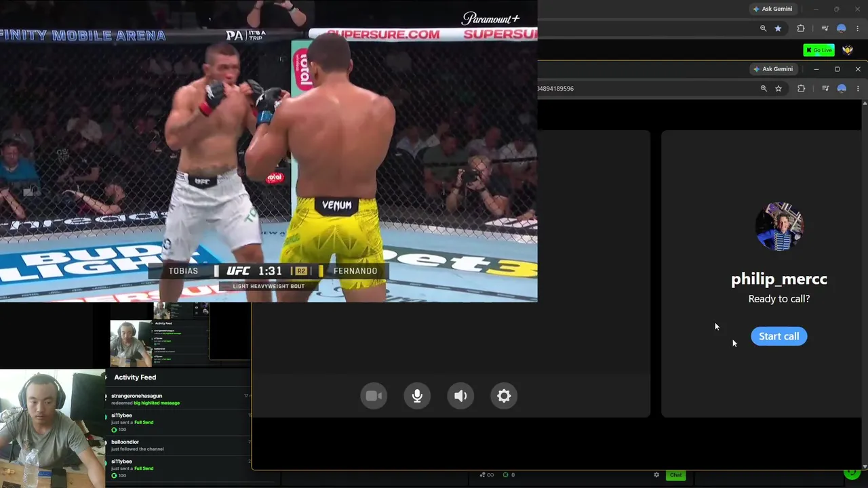This screenshot has width=868, height=488.
Task: Open the profile avatar in the back window
Action: click(x=842, y=28)
